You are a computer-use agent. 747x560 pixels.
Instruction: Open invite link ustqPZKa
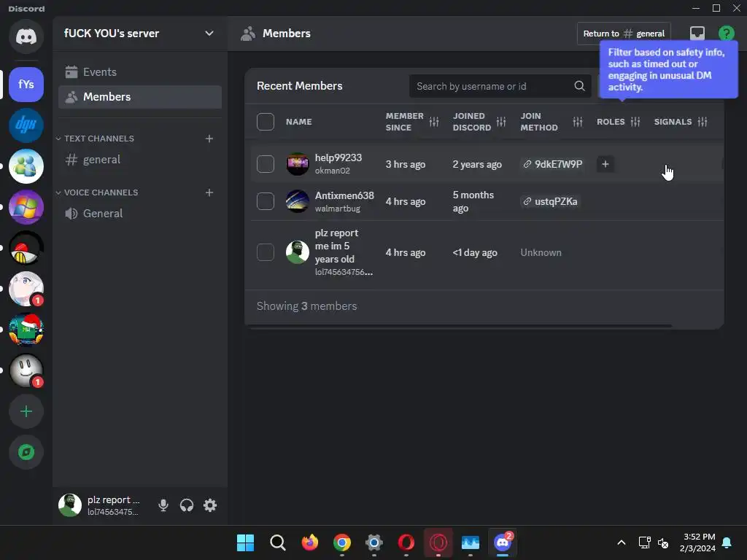[x=550, y=201]
